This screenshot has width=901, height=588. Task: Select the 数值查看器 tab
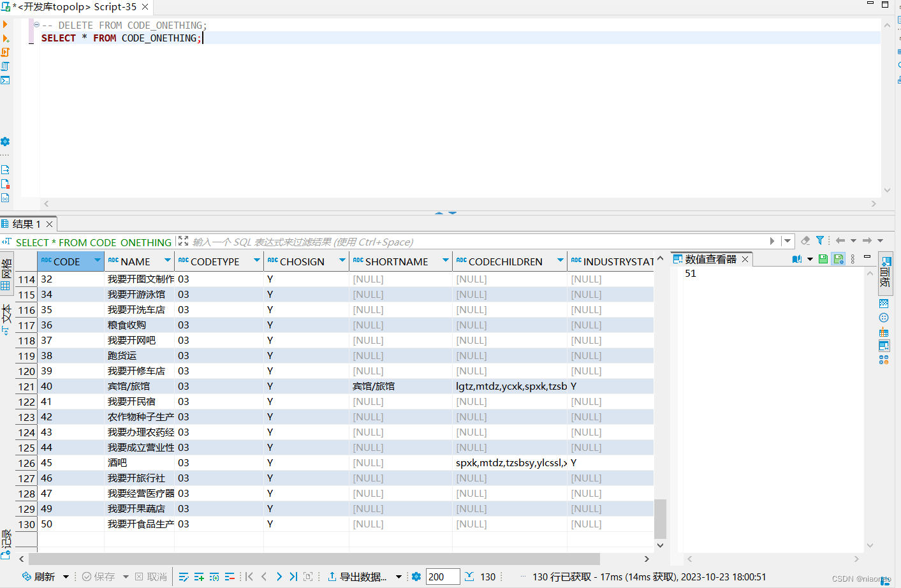point(710,259)
